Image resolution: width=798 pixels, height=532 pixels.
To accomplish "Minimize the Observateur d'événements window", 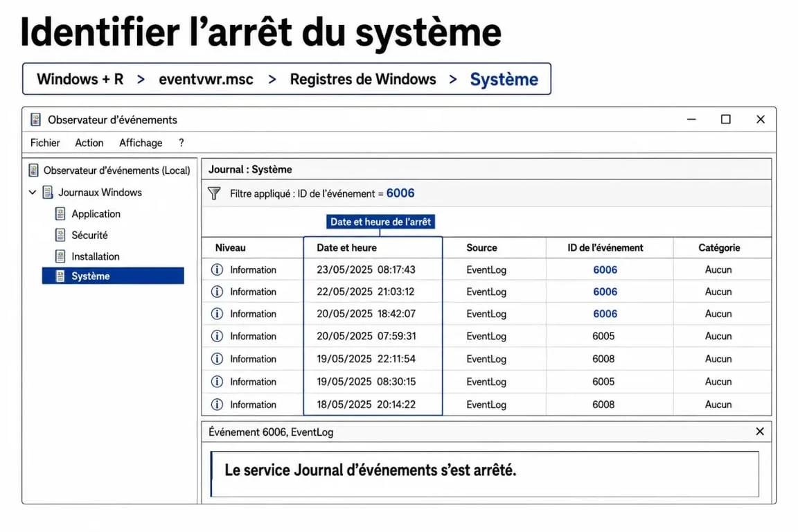I will pos(691,120).
